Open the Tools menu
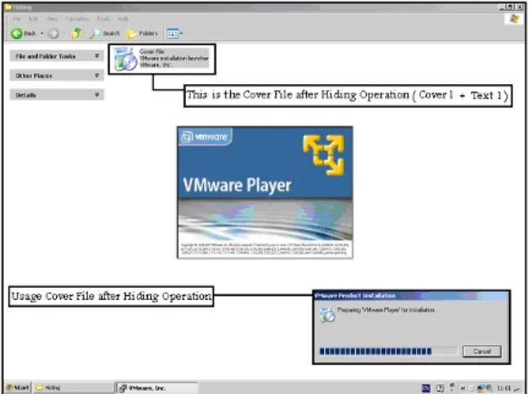Image resolution: width=532 pixels, height=394 pixels. pyautogui.click(x=103, y=19)
